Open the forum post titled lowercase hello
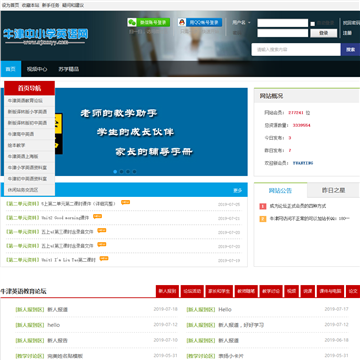 point(54,325)
